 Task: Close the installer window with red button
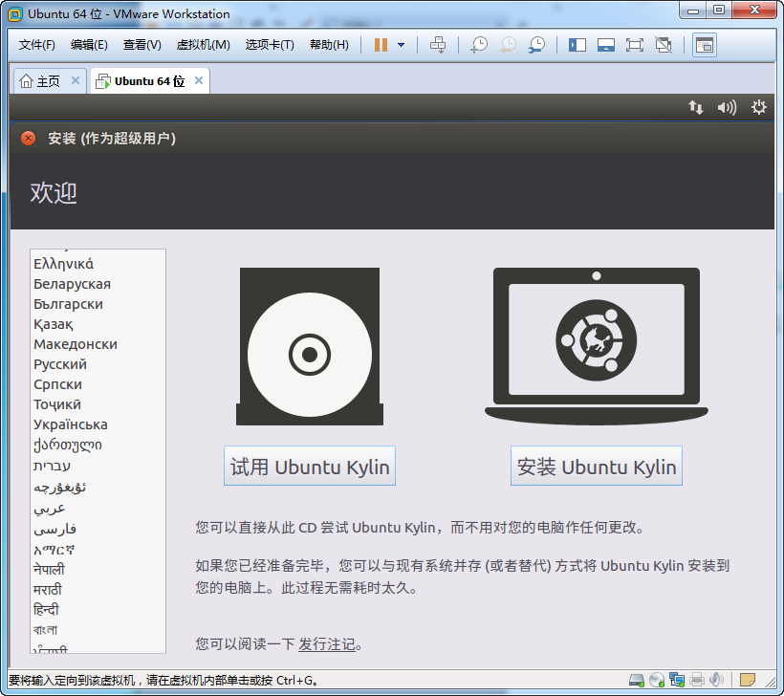coord(28,139)
